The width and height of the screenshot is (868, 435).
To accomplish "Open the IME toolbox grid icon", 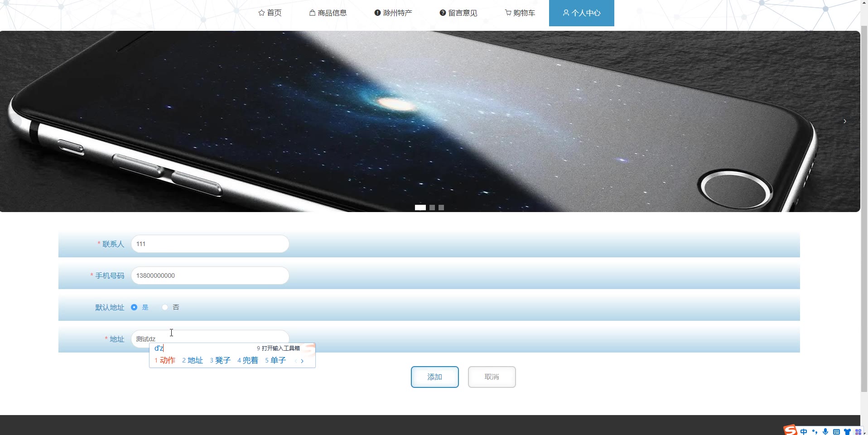I will click(x=858, y=432).
